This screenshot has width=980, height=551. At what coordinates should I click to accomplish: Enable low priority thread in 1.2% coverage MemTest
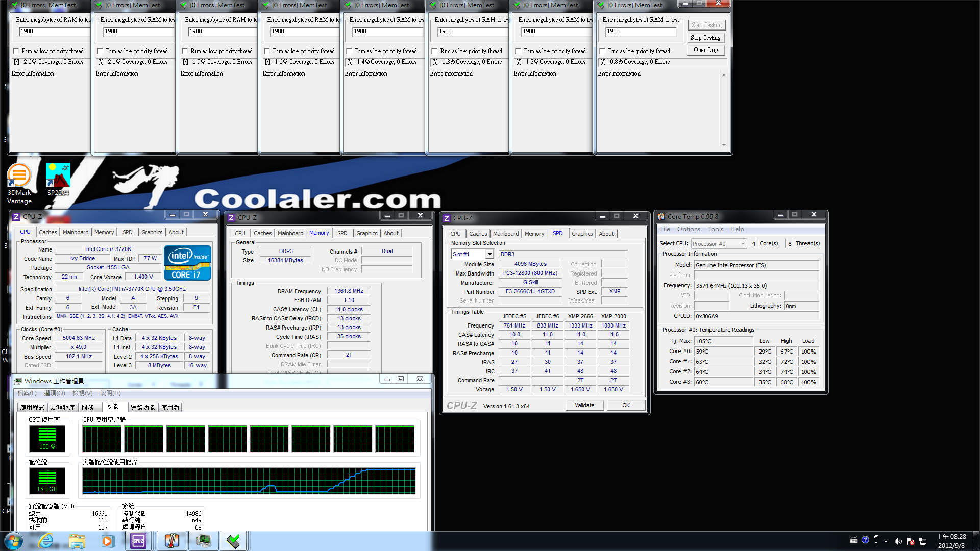pyautogui.click(x=518, y=51)
